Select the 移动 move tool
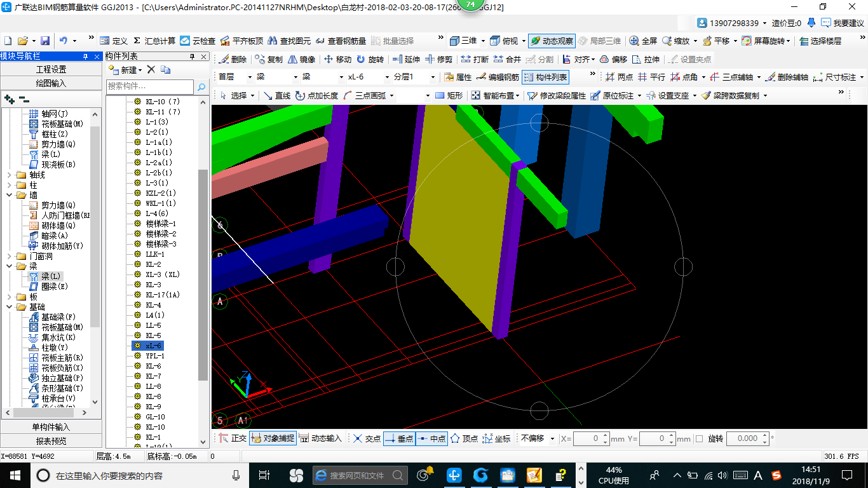 click(x=337, y=59)
